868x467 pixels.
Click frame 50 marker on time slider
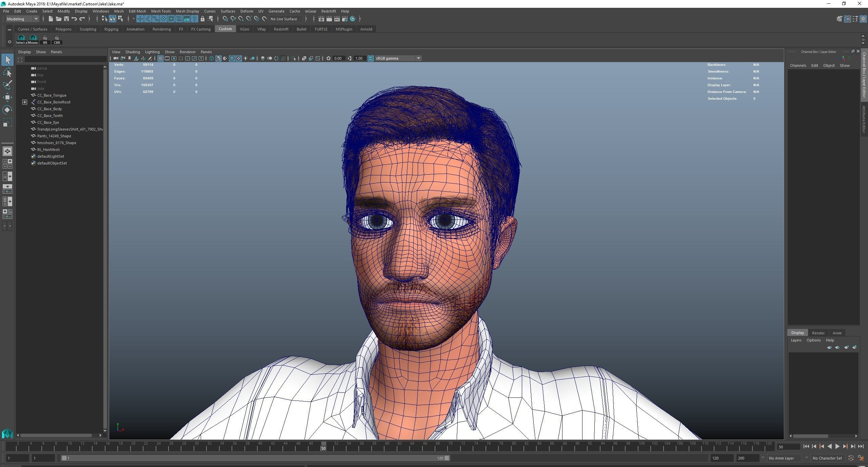pyautogui.click(x=323, y=446)
